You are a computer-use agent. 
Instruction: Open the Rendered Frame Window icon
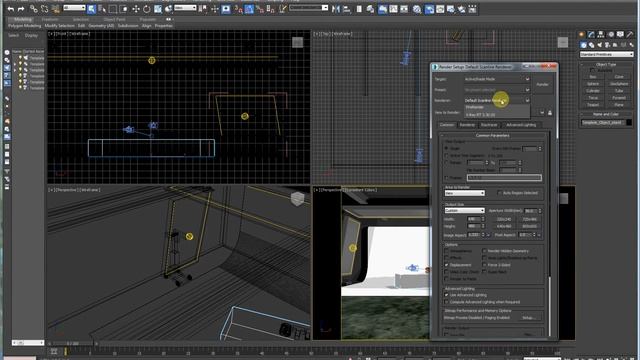[440, 9]
